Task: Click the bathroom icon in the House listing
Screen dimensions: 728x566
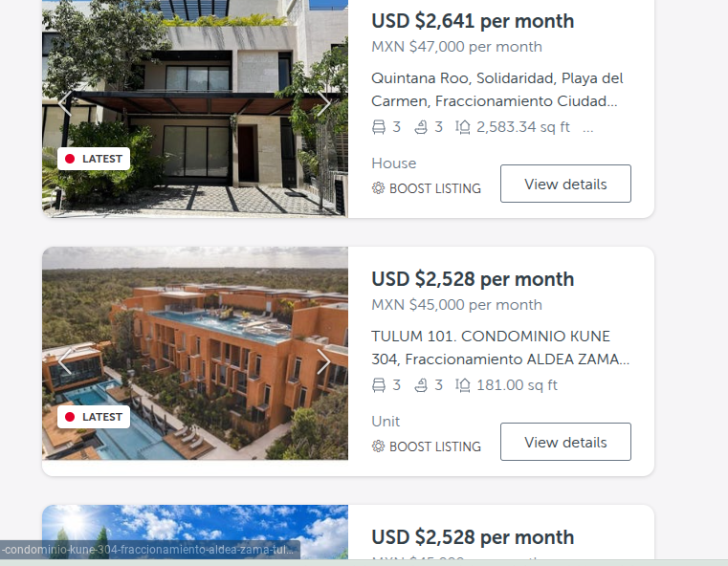Action: 421,127
